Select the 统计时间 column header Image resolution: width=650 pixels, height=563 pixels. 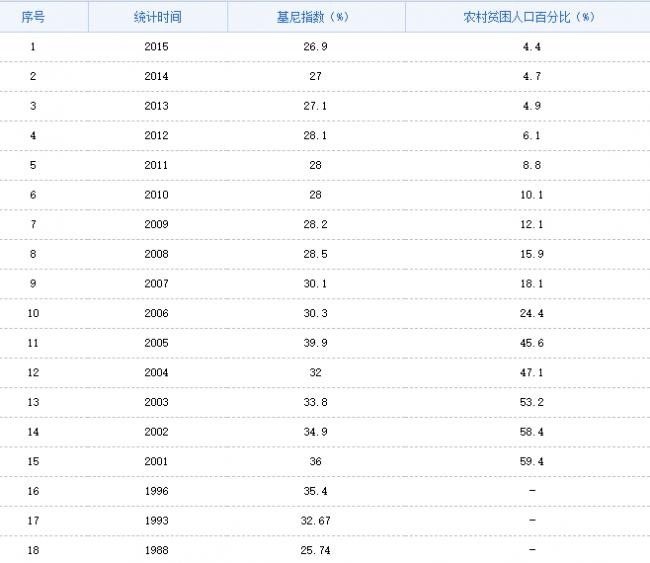(157, 17)
